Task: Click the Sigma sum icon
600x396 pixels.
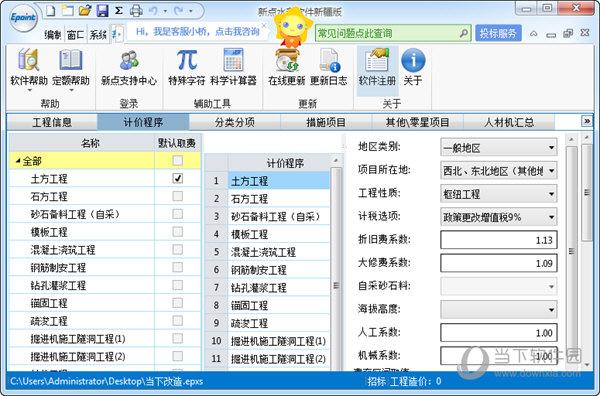Action: click(119, 10)
